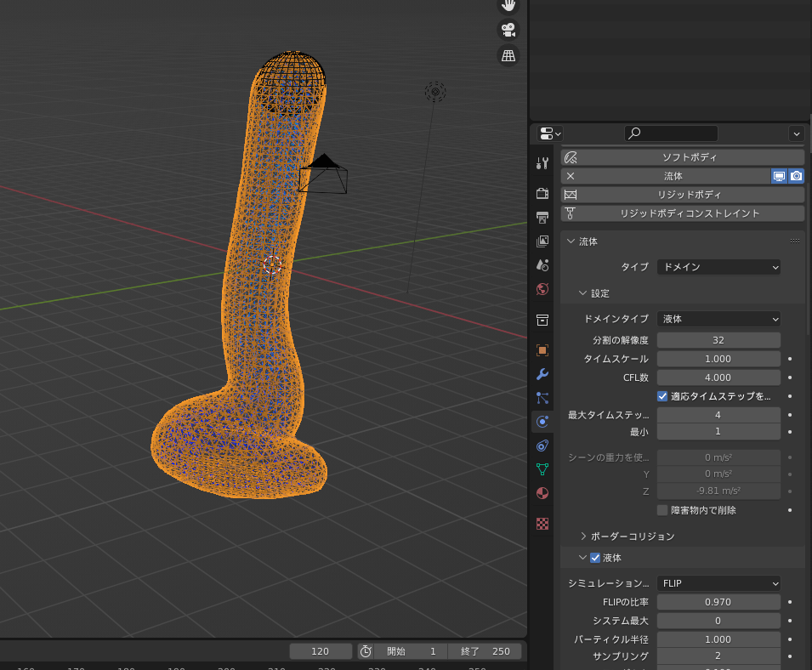Toggle the camera view in the viewport
The width and height of the screenshot is (812, 670).
coord(508,30)
